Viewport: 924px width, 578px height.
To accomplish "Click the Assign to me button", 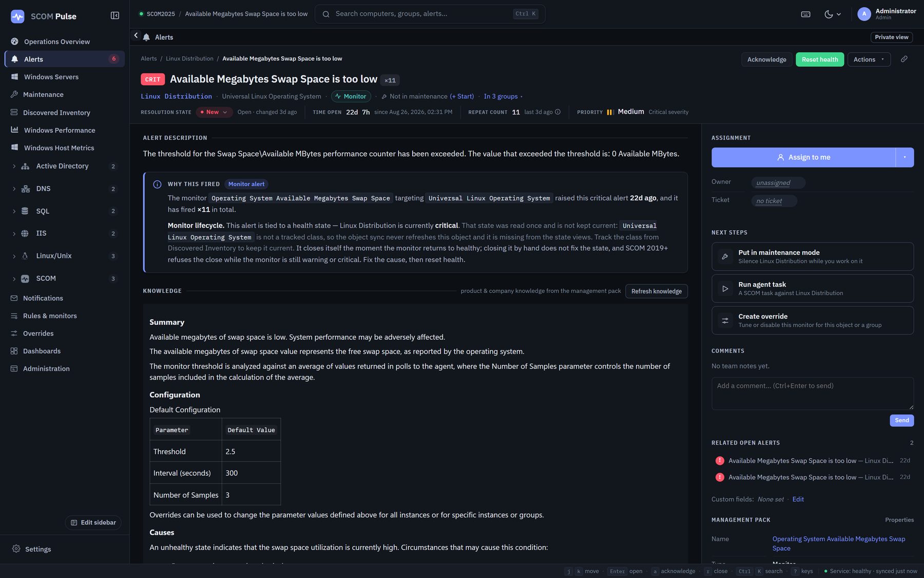I will tap(803, 157).
